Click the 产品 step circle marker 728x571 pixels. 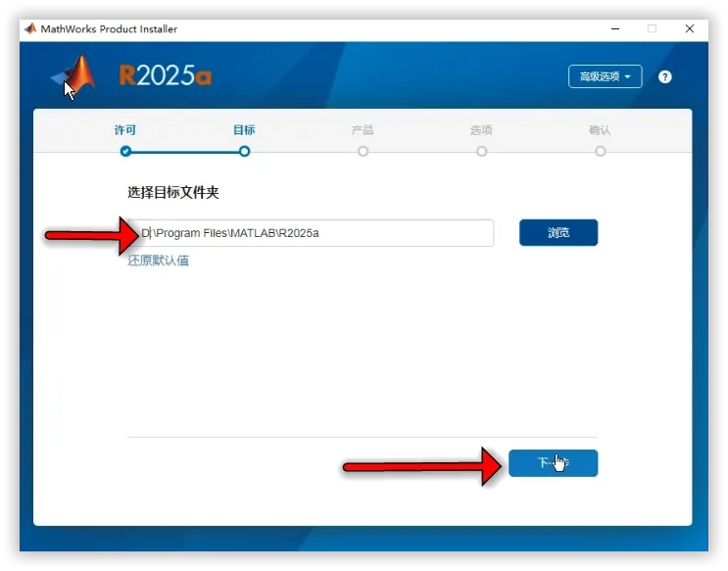[364, 152]
